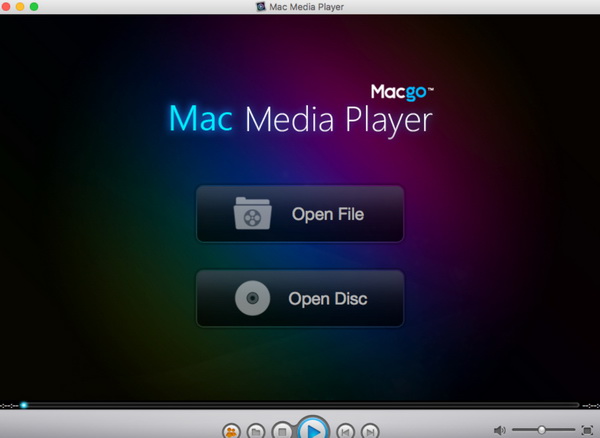The height and width of the screenshot is (438, 600).
Task: Click the Macgo logo
Action: [395, 90]
